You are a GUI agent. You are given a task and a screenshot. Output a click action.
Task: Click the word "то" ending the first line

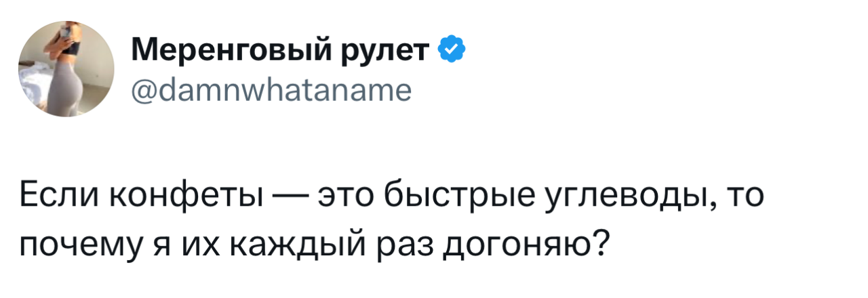point(745,196)
